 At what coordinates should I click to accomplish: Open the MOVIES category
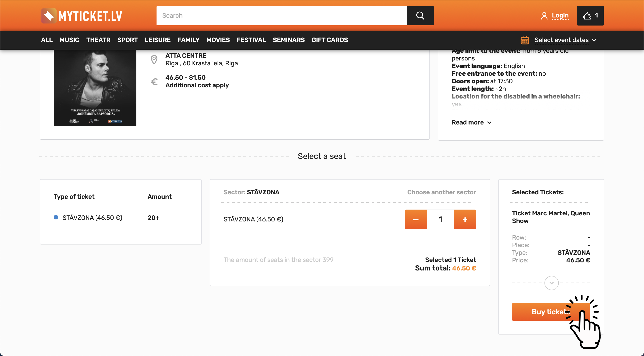218,40
